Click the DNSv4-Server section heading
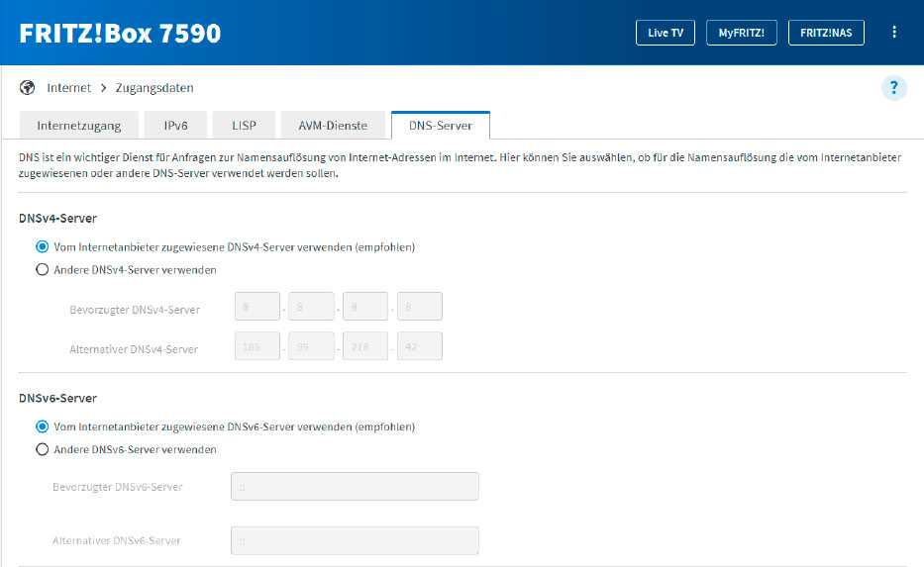 point(57,219)
